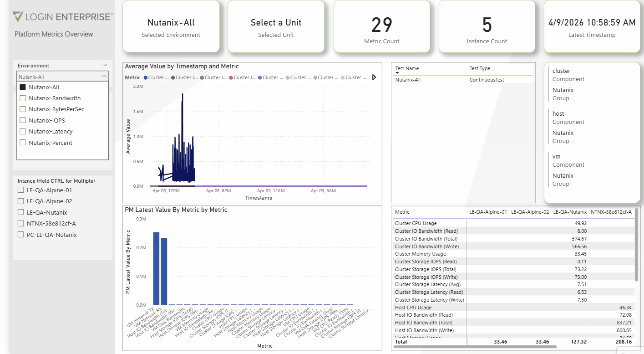Image resolution: width=644 pixels, height=354 pixels.
Task: Click the first blue Cluster legend swatch
Action: (146, 77)
